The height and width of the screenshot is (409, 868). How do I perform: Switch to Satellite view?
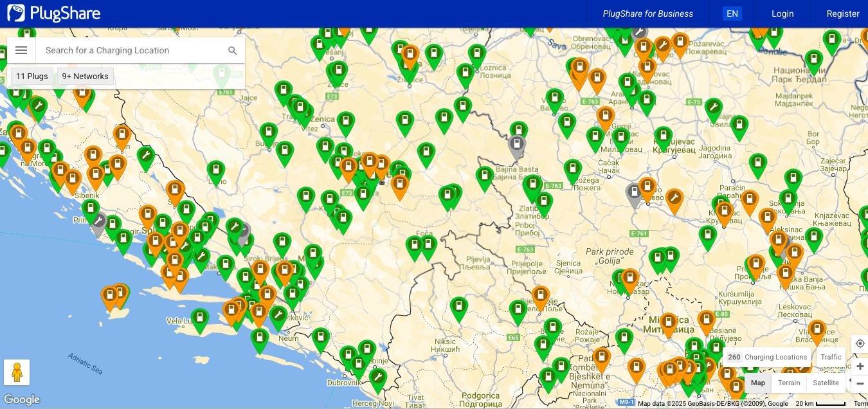coord(826,383)
